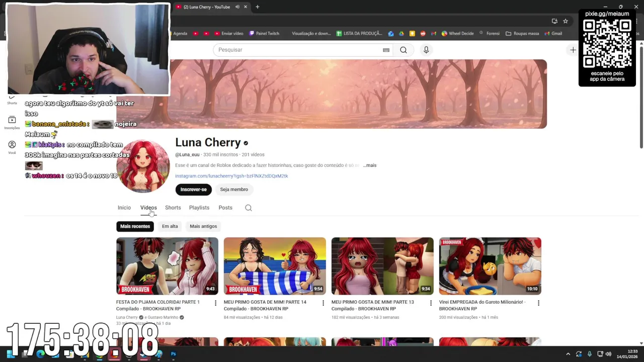
Task: Switch to the Início tab
Action: 124,208
